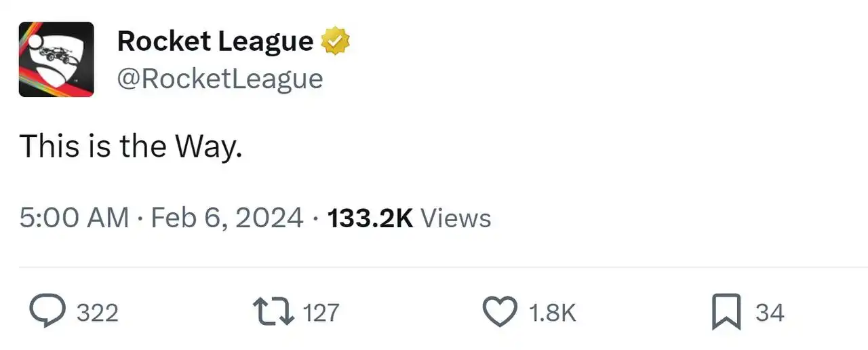Click the car shield emblem in avatar

click(58, 61)
